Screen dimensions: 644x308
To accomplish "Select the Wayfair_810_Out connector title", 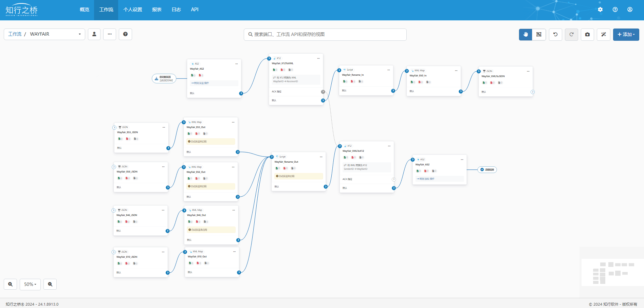I will coord(197,257).
